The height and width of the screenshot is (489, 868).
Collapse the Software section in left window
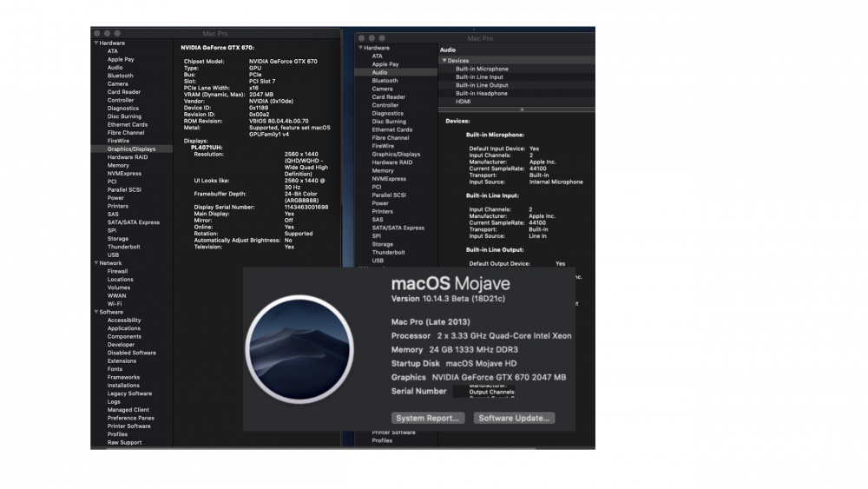pos(95,312)
